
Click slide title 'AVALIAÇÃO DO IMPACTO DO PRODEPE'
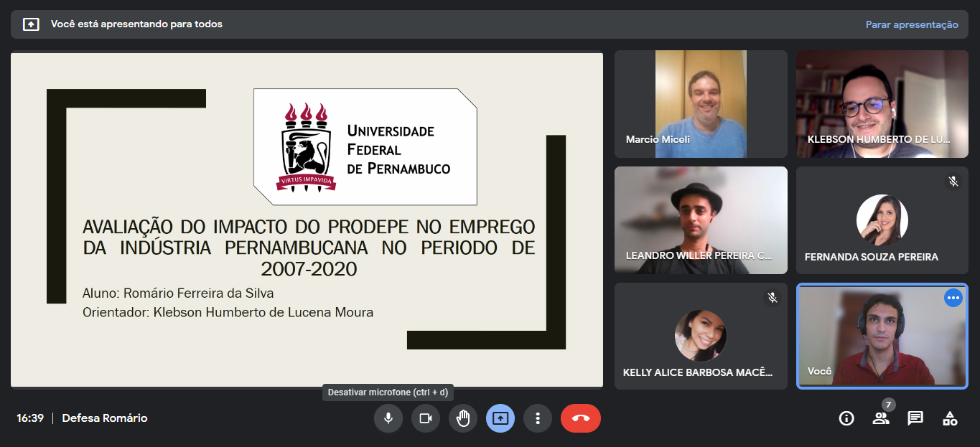tap(309, 248)
